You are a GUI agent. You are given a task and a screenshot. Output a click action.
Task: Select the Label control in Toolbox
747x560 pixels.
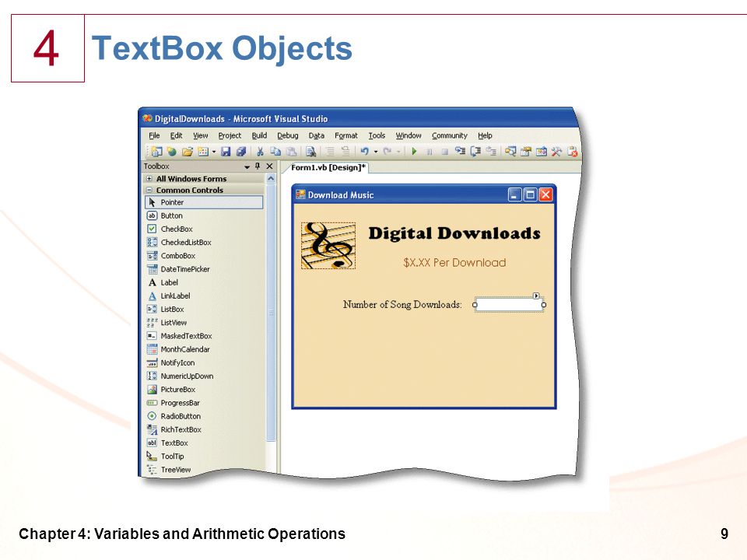(204, 282)
